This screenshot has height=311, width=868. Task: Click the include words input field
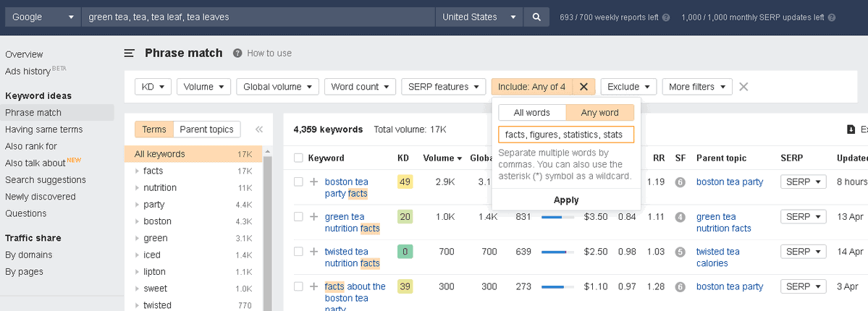(x=566, y=135)
